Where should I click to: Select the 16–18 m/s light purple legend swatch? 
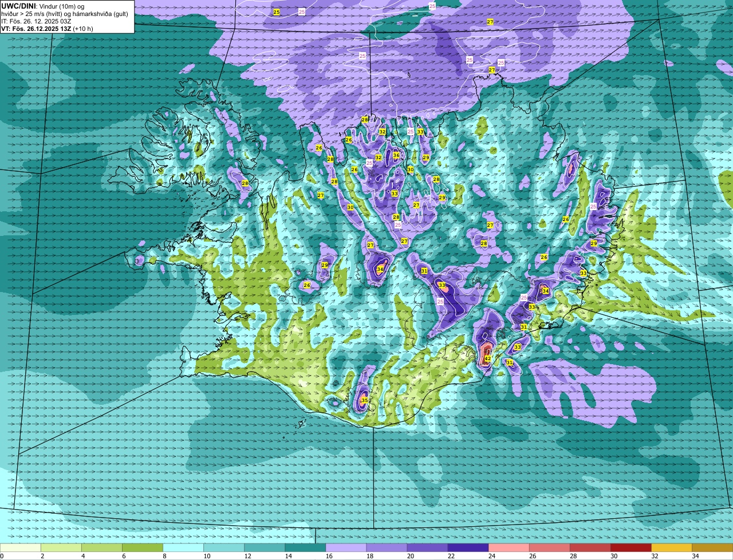tap(346, 548)
